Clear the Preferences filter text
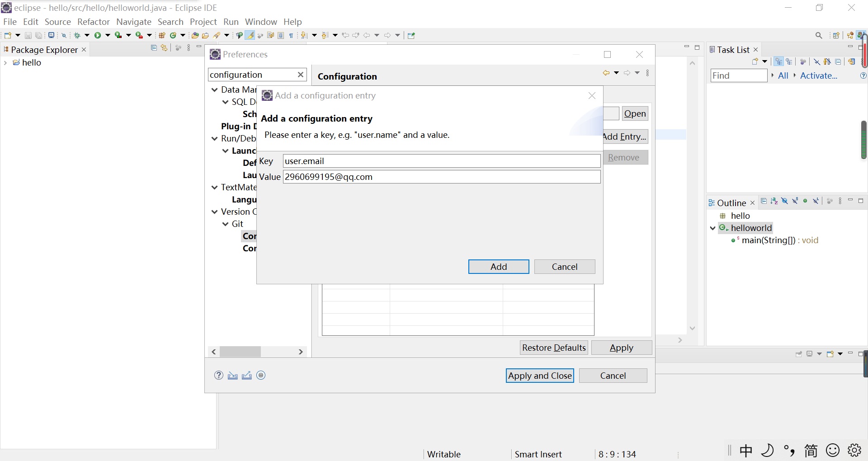Viewport: 868px width, 461px height. click(301, 75)
